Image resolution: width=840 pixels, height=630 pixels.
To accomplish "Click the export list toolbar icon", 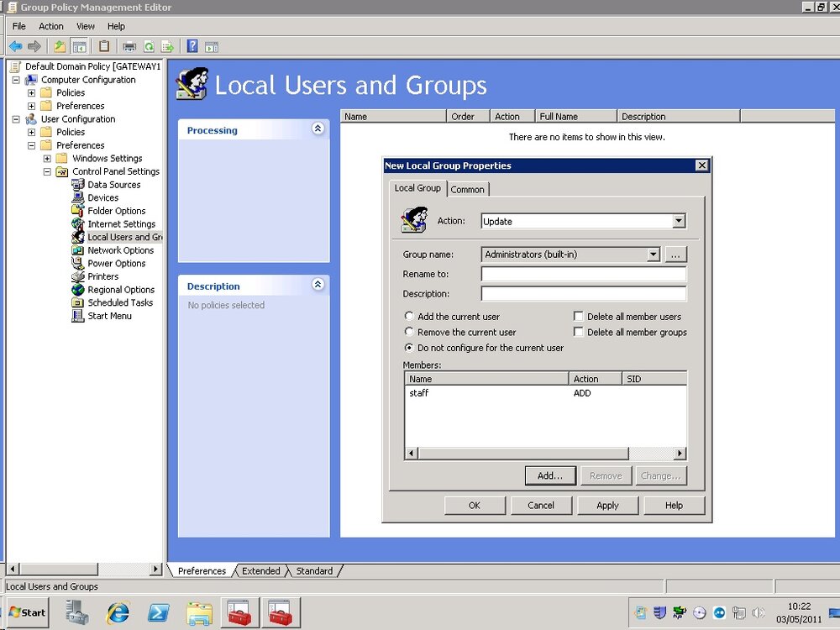I will coord(168,46).
